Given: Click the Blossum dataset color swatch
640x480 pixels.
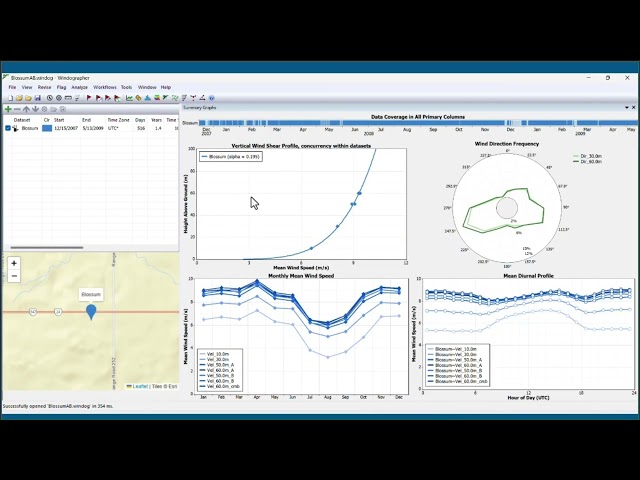Looking at the screenshot, I should [47, 128].
